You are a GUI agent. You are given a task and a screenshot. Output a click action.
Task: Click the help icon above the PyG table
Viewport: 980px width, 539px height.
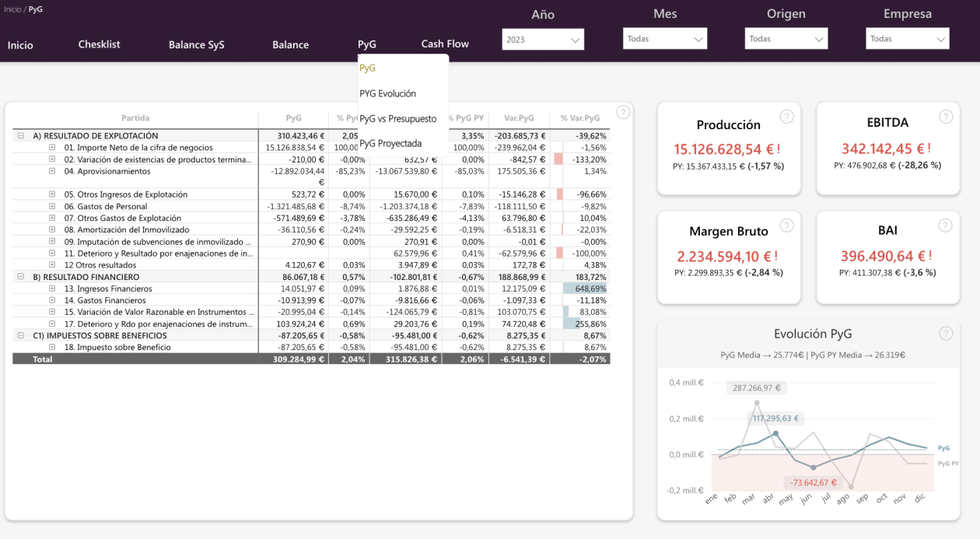point(622,112)
